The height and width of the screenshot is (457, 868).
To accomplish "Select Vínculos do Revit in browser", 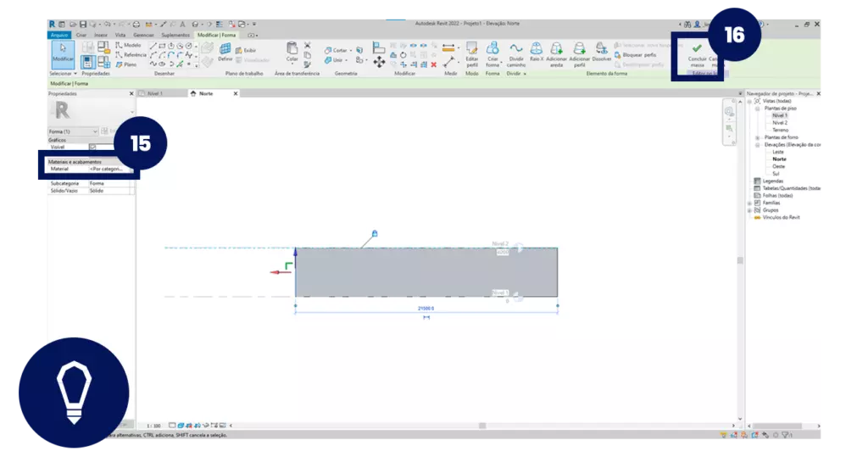I will (x=781, y=217).
